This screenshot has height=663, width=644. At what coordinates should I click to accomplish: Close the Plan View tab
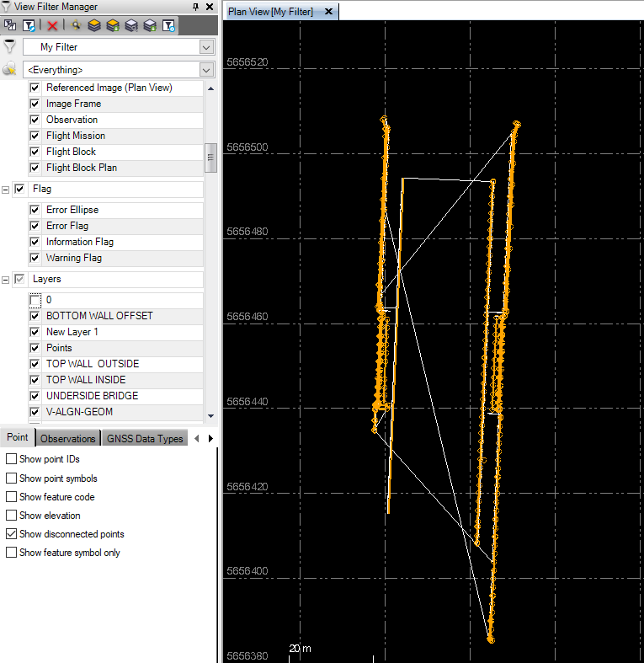pos(328,12)
